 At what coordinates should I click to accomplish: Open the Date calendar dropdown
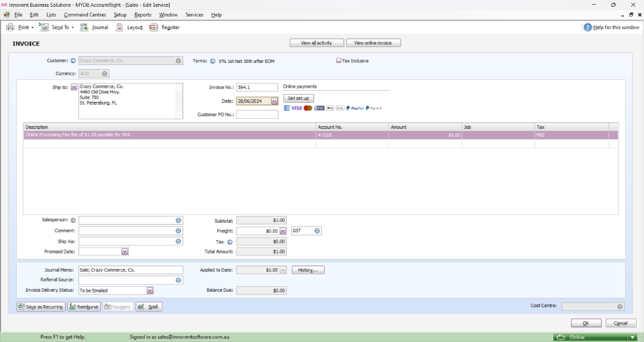274,101
